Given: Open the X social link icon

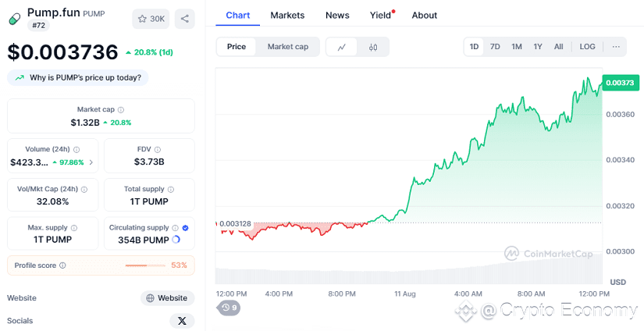Looking at the screenshot, I should coord(182,321).
